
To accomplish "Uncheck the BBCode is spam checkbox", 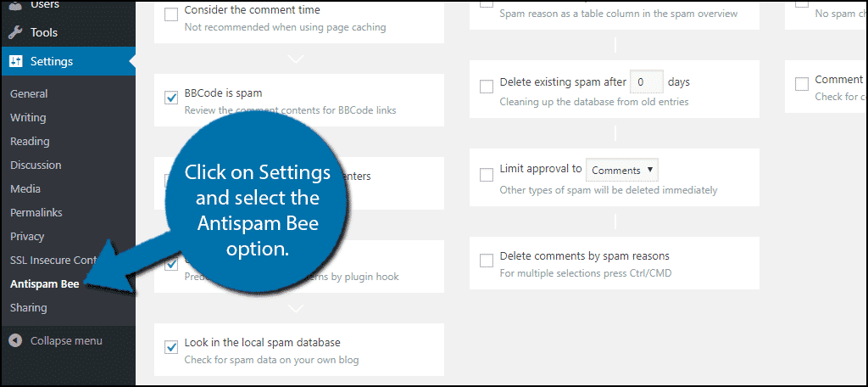I will [x=170, y=98].
